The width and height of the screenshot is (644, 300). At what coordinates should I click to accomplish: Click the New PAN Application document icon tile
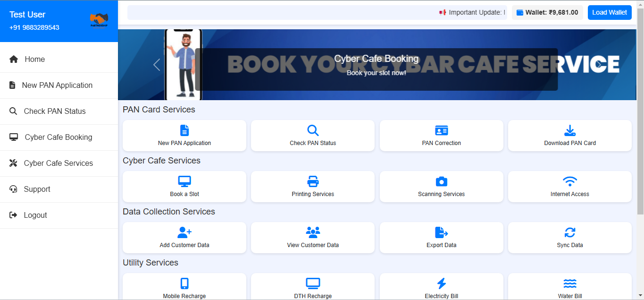tap(184, 131)
